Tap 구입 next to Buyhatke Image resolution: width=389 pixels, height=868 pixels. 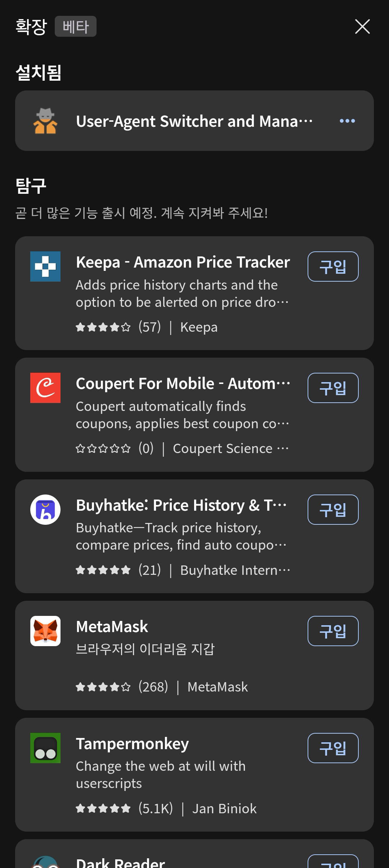(x=333, y=510)
